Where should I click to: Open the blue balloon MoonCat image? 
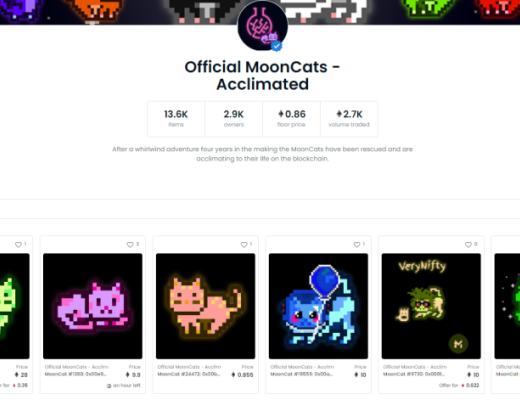pyautogui.click(x=318, y=306)
